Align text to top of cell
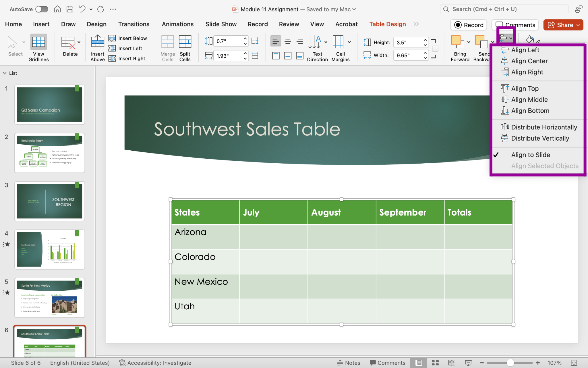Viewport: 588px width, 368px height. (276, 55)
